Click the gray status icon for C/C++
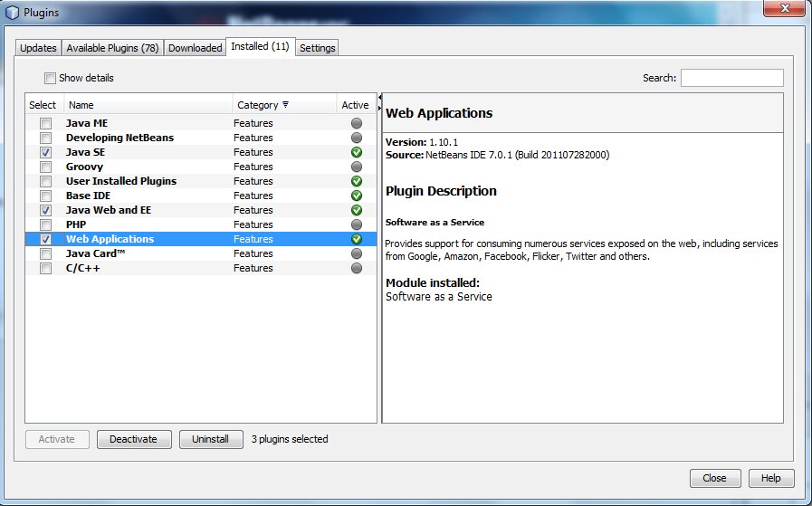 pos(357,268)
